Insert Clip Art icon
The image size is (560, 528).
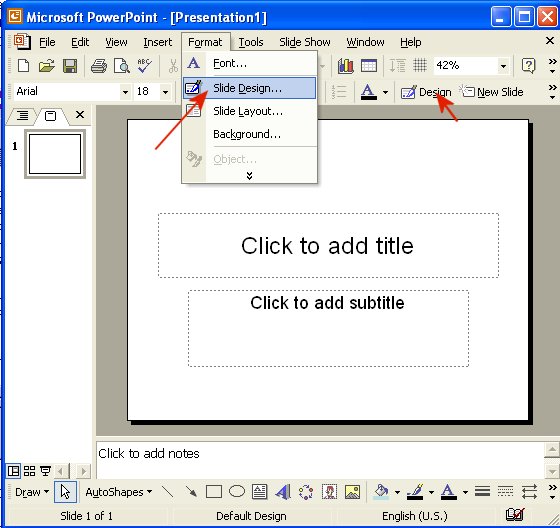(x=329, y=492)
